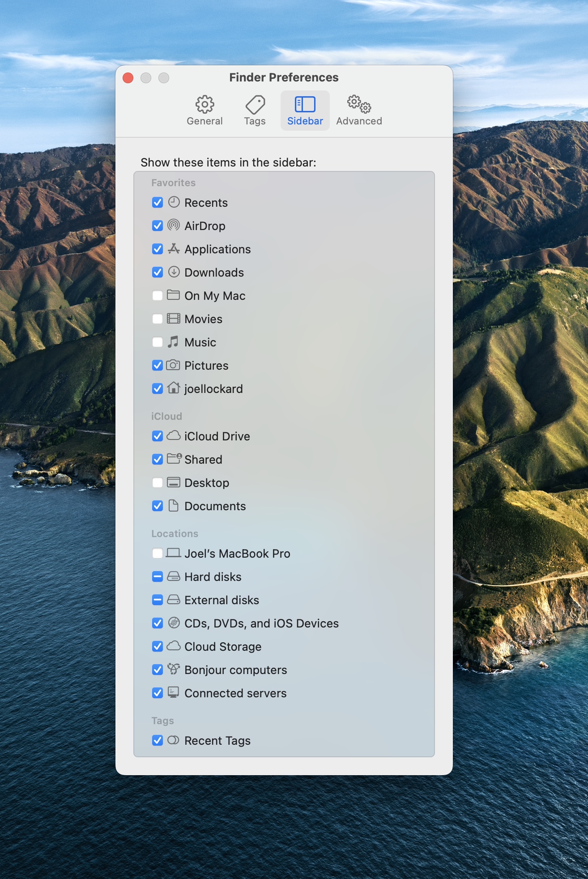
Task: Click 'Show these items in the sidebar:' text
Action: [x=228, y=162]
